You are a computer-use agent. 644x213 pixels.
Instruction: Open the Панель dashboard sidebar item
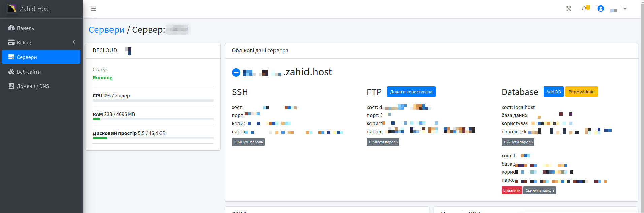(25, 28)
